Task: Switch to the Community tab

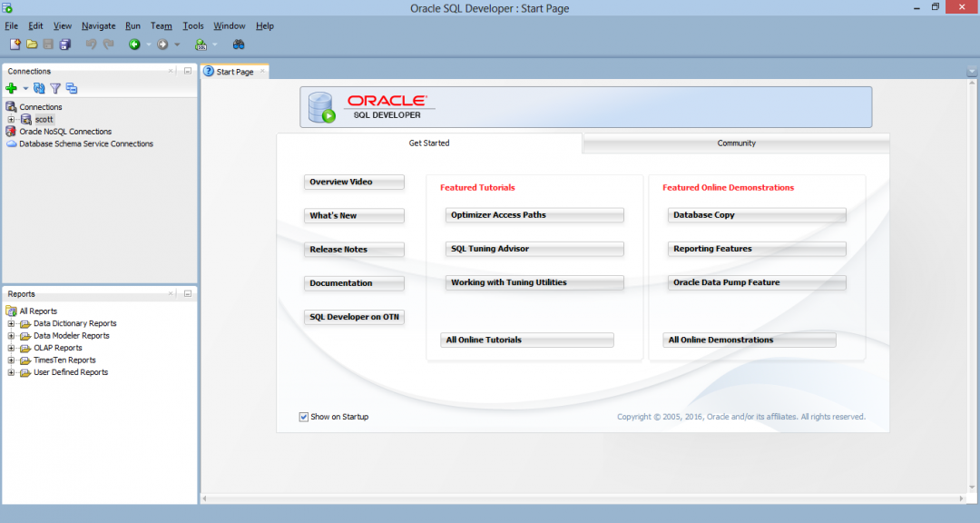Action: tap(736, 143)
